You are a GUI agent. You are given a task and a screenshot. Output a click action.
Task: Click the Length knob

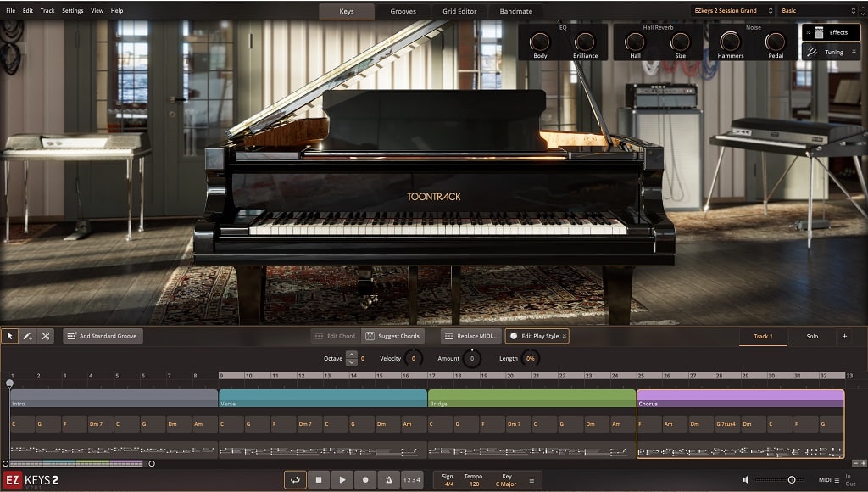(x=531, y=359)
